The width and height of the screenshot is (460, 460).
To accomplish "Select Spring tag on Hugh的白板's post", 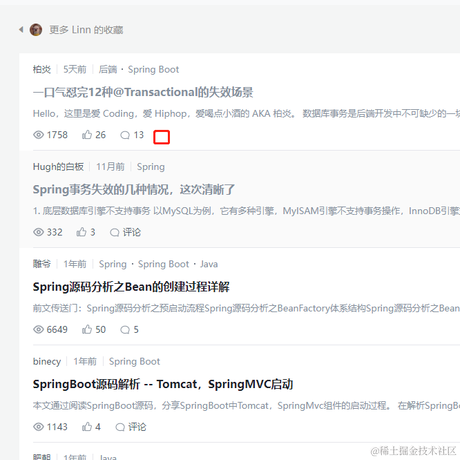I will coord(151,167).
